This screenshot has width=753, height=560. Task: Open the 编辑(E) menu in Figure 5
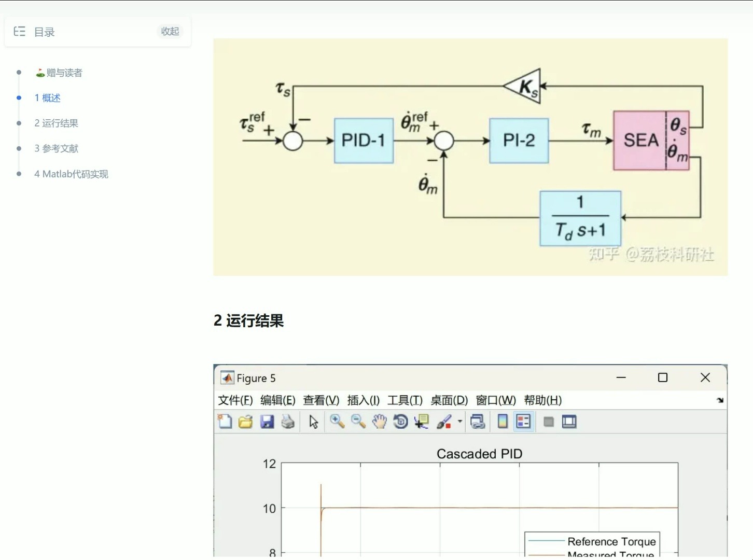tap(278, 400)
